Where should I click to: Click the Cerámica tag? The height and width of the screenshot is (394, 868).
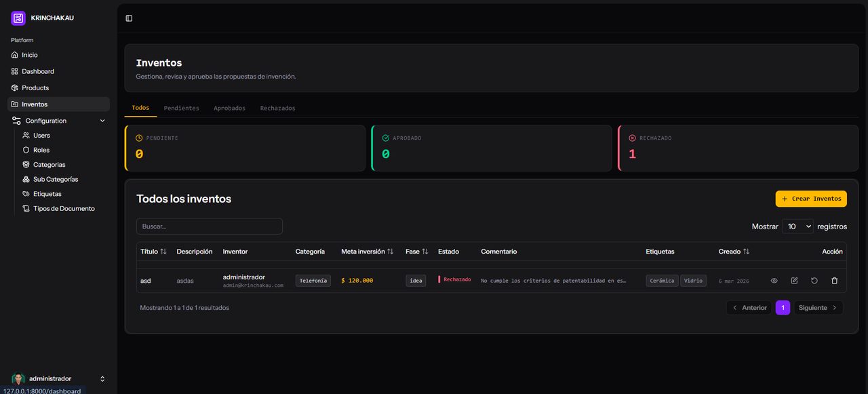point(662,281)
